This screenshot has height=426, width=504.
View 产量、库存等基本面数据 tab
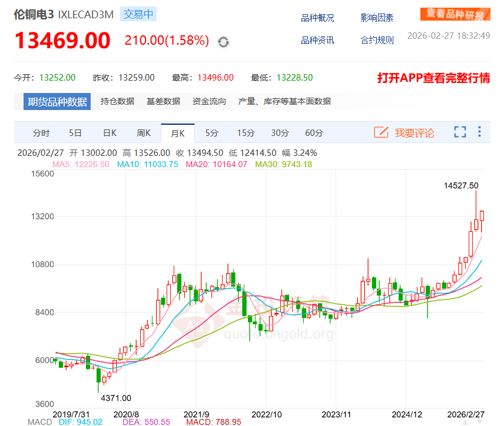point(284,101)
